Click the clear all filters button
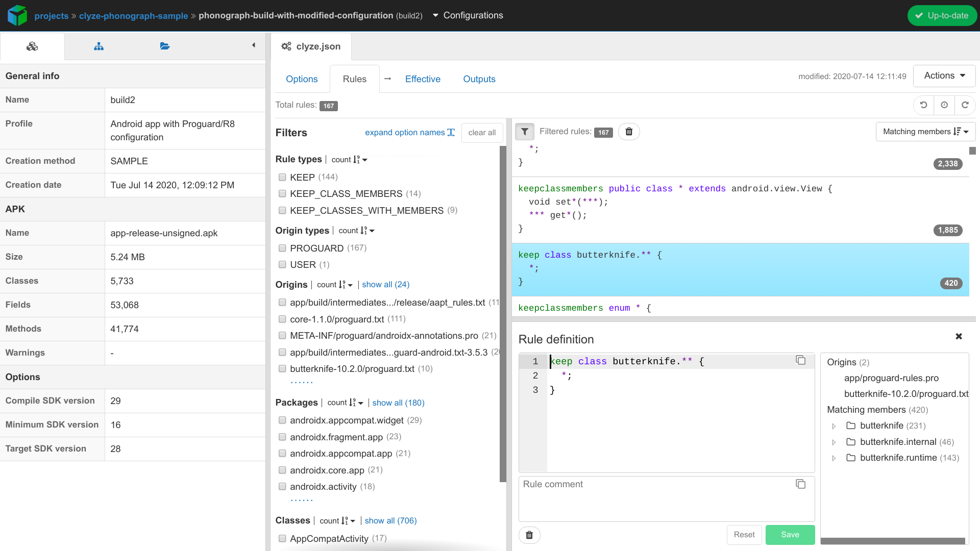The image size is (980, 551). click(x=482, y=133)
